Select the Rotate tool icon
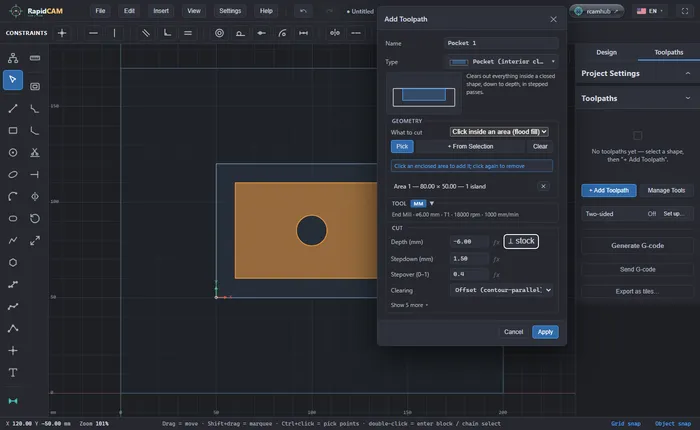700x430 pixels. [35, 218]
